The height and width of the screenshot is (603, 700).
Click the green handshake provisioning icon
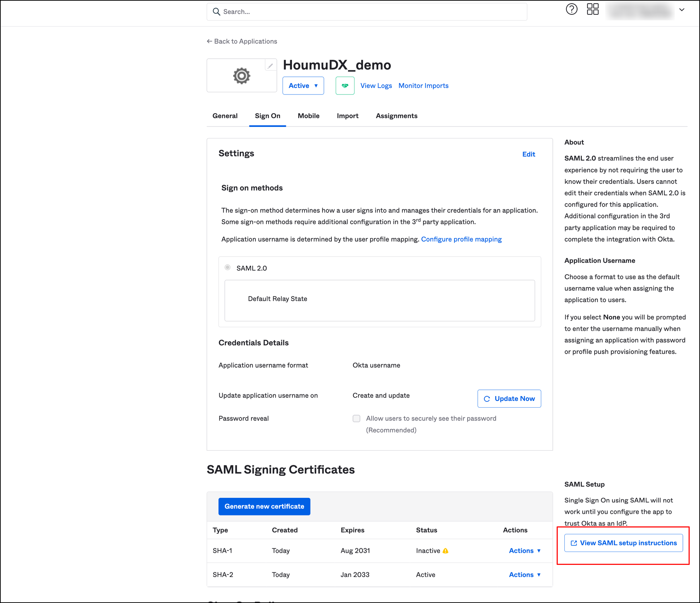[x=345, y=86]
